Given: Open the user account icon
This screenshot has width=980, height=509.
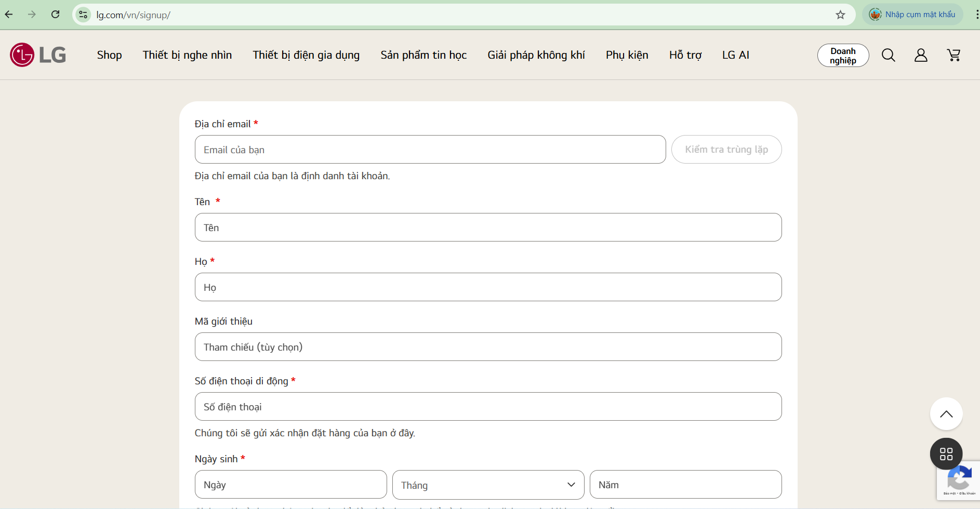Looking at the screenshot, I should point(921,55).
